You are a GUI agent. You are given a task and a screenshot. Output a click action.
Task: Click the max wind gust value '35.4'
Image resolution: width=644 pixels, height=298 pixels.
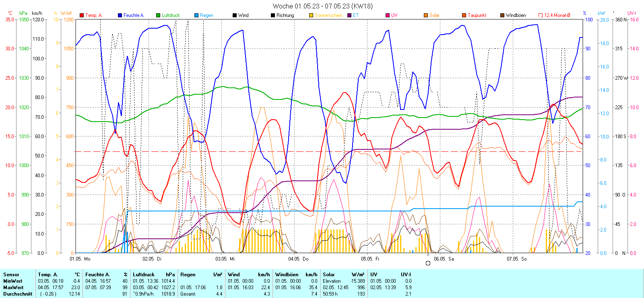coord(313,288)
